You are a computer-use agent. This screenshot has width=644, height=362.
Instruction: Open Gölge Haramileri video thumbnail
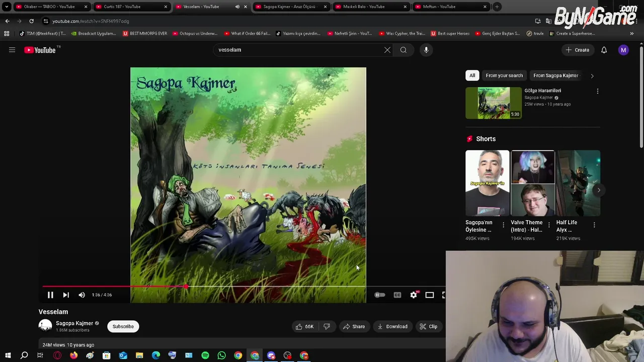pos(494,103)
